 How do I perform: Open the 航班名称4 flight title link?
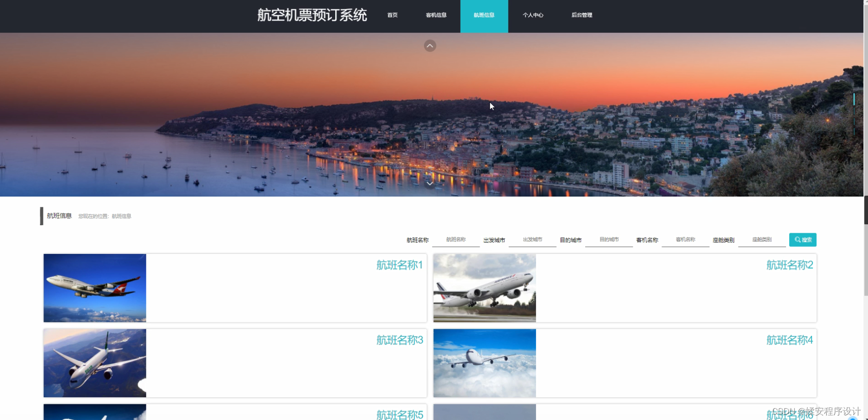[789, 340]
